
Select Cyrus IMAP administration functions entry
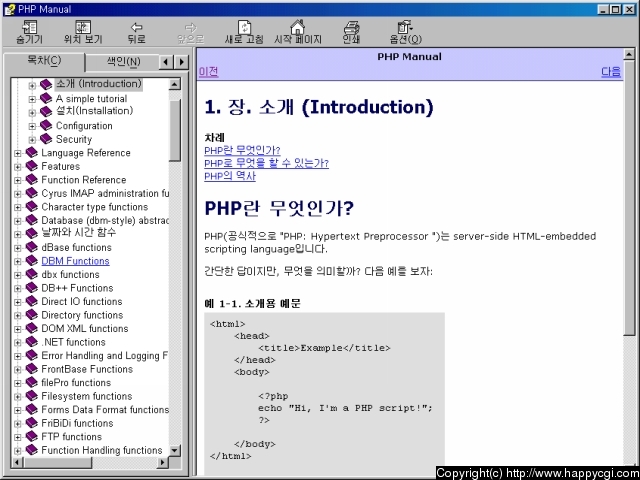tap(105, 193)
